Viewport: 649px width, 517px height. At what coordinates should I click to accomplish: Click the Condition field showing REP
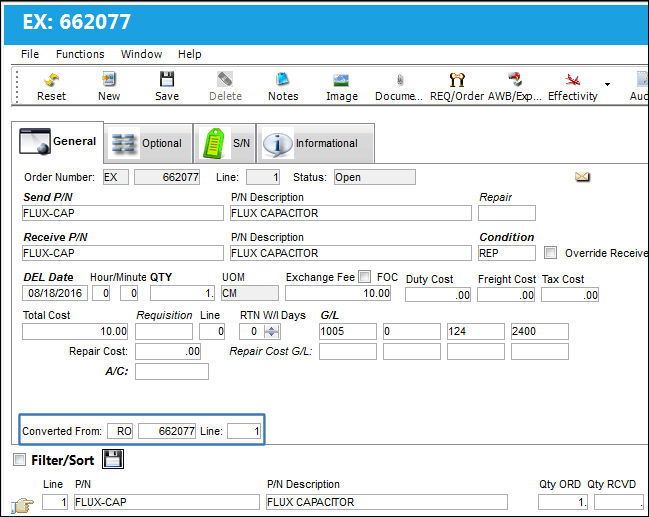coord(507,253)
